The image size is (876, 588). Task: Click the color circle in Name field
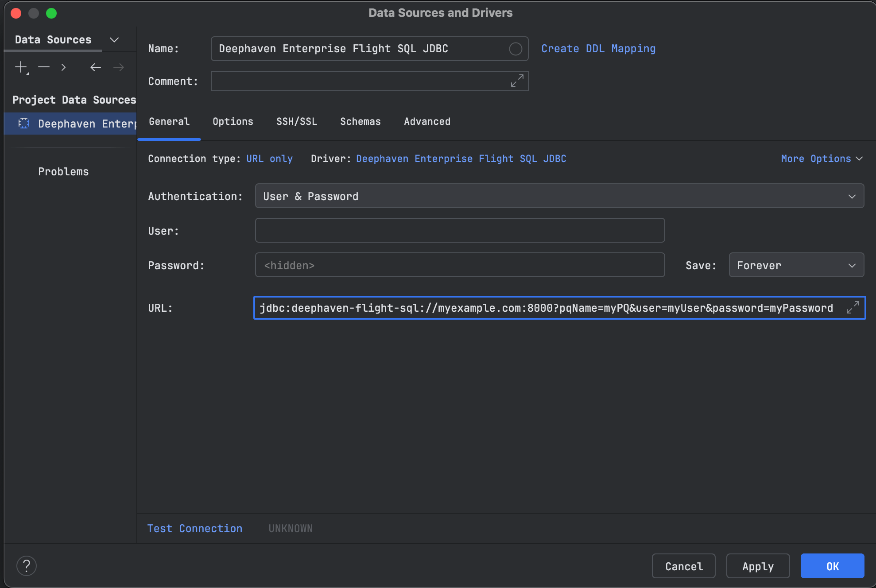pyautogui.click(x=515, y=49)
